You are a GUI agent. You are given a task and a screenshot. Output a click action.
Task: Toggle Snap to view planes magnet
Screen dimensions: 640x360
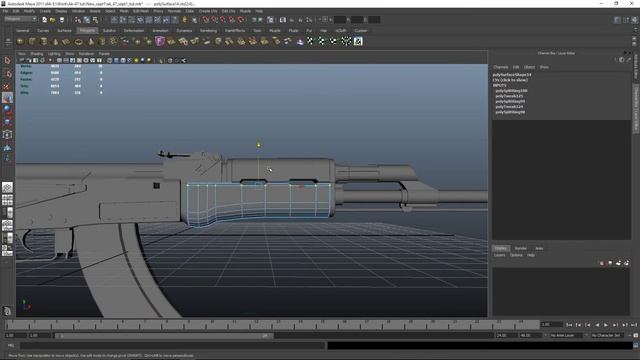click(231, 20)
